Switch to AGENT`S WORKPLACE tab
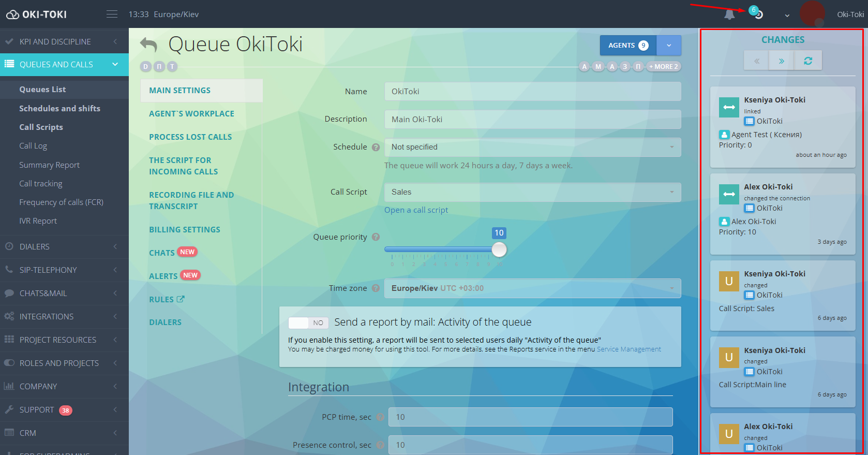Screen dimensions: 868x455 tap(191, 114)
